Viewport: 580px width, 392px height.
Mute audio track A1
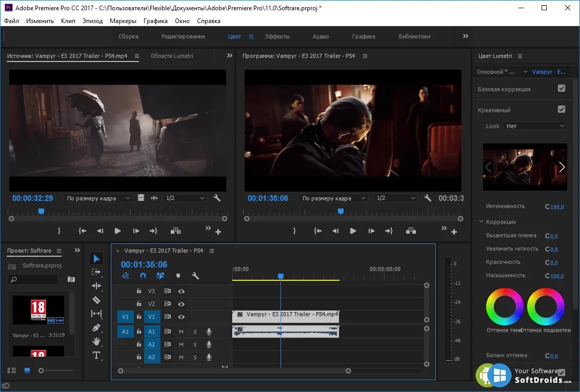[181, 332]
